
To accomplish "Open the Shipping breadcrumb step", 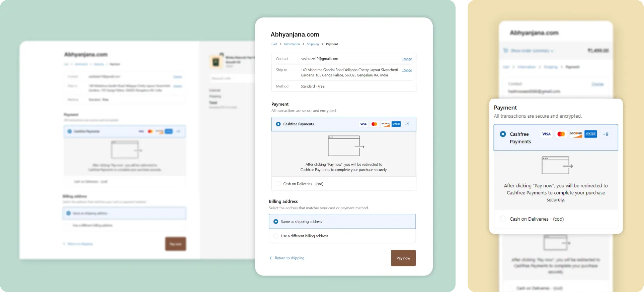I will (313, 44).
